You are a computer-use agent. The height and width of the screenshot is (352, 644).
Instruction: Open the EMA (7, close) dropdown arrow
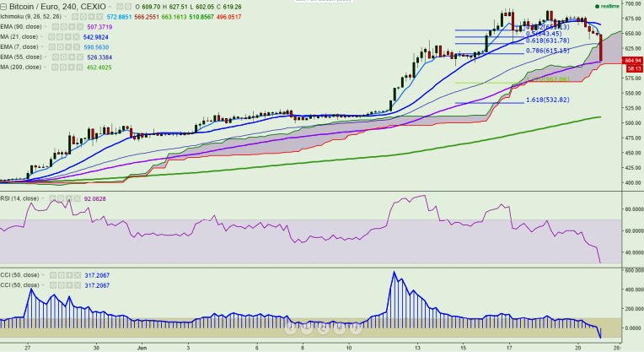[x=42, y=47]
